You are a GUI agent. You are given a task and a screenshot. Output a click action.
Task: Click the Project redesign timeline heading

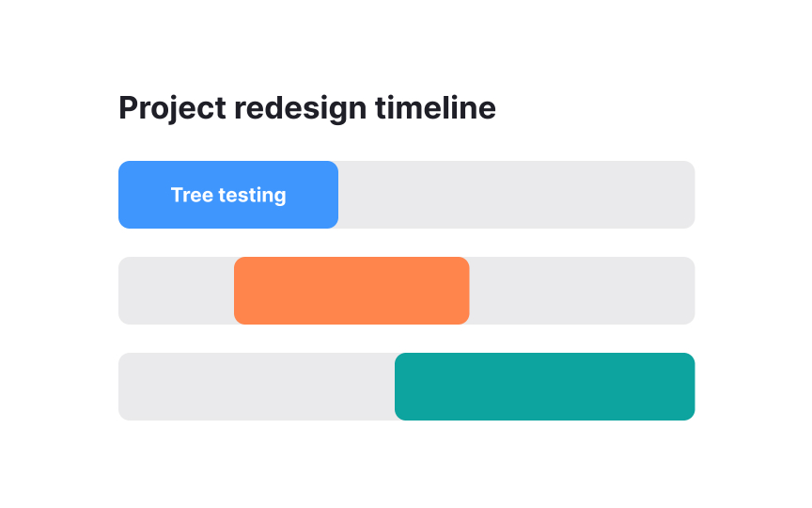tap(306, 108)
